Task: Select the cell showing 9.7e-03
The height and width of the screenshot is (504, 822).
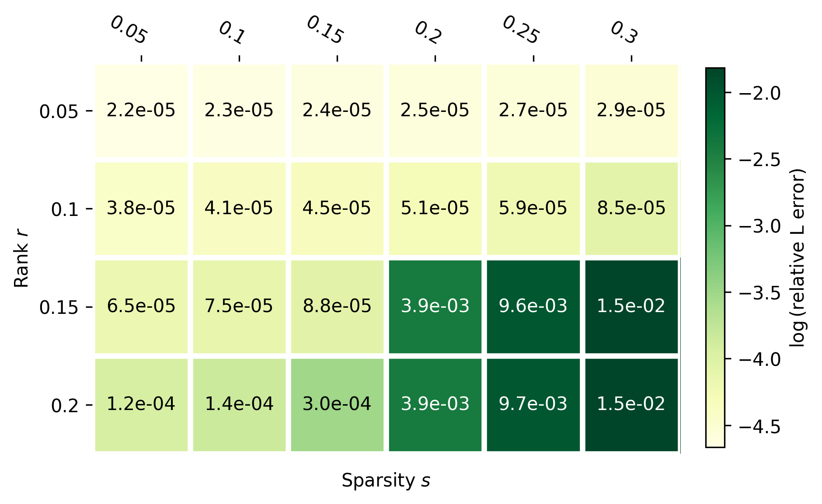Action: pos(533,404)
